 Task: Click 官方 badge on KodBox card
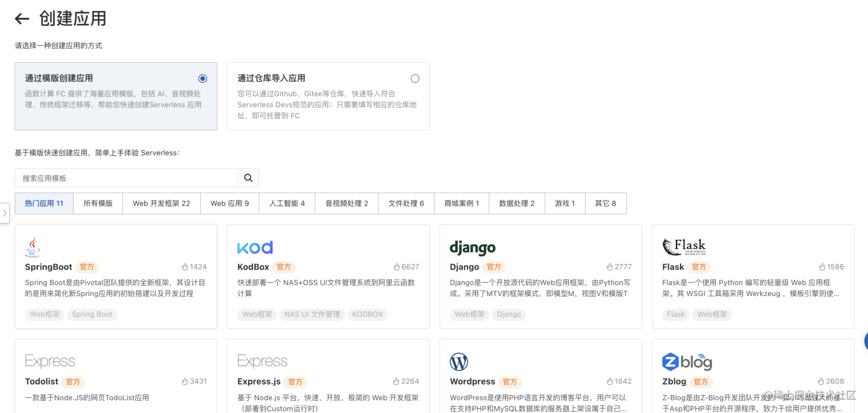tap(284, 267)
